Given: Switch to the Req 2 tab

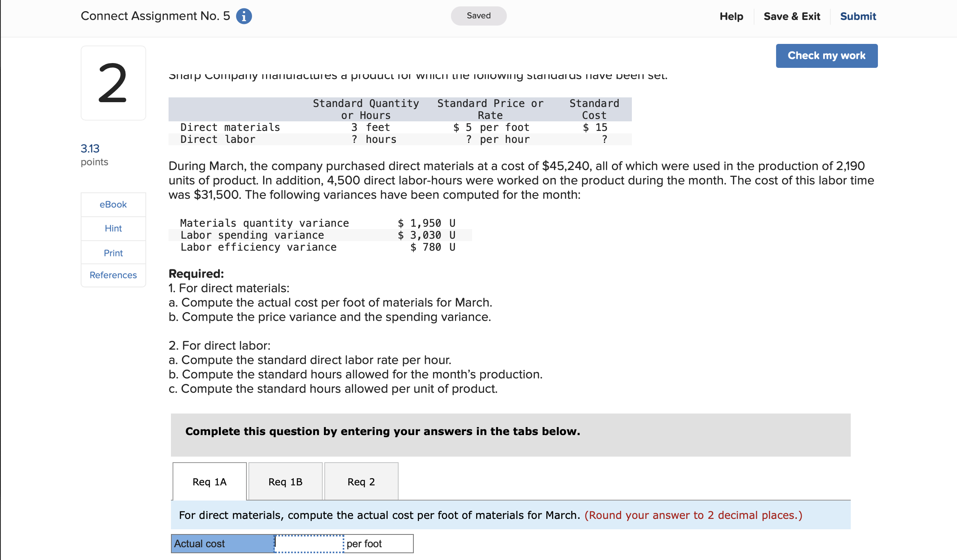Looking at the screenshot, I should (361, 482).
